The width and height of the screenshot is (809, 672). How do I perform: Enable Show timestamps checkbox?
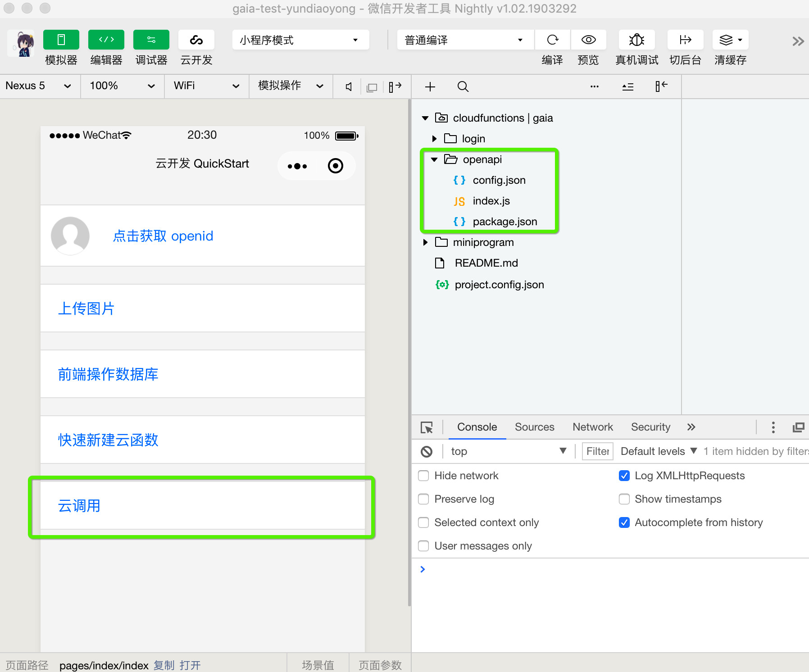[624, 499]
